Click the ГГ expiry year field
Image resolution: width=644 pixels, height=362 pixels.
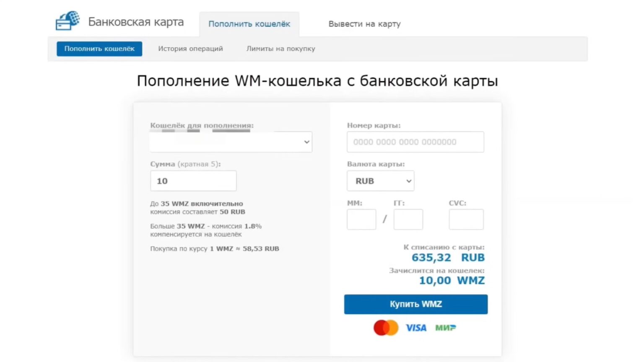tap(408, 220)
